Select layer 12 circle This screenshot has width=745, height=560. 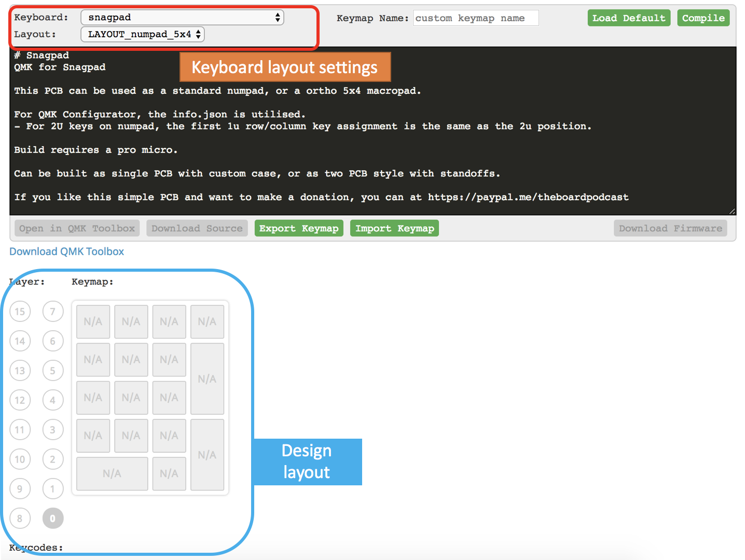(x=20, y=400)
